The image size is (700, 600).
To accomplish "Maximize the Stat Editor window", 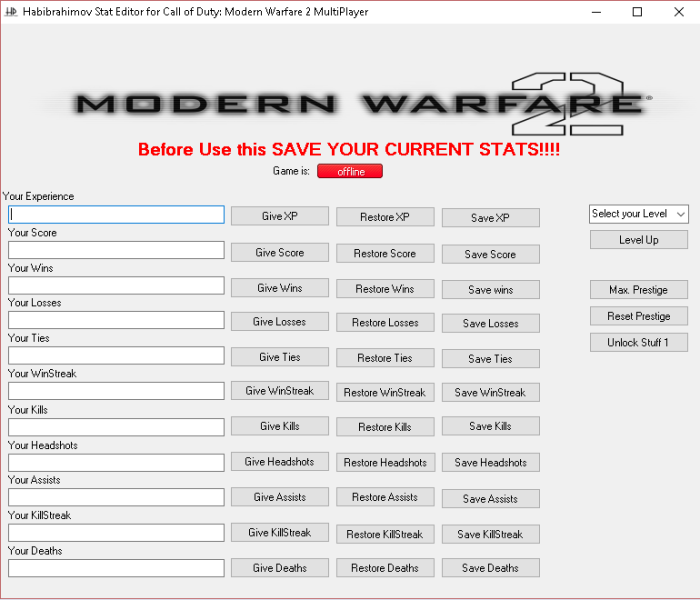I will coord(638,12).
